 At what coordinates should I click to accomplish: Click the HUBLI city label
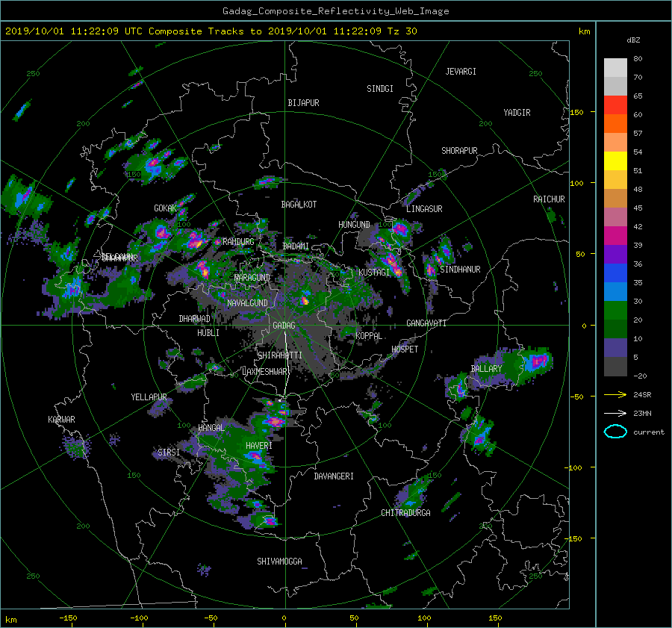click(208, 332)
